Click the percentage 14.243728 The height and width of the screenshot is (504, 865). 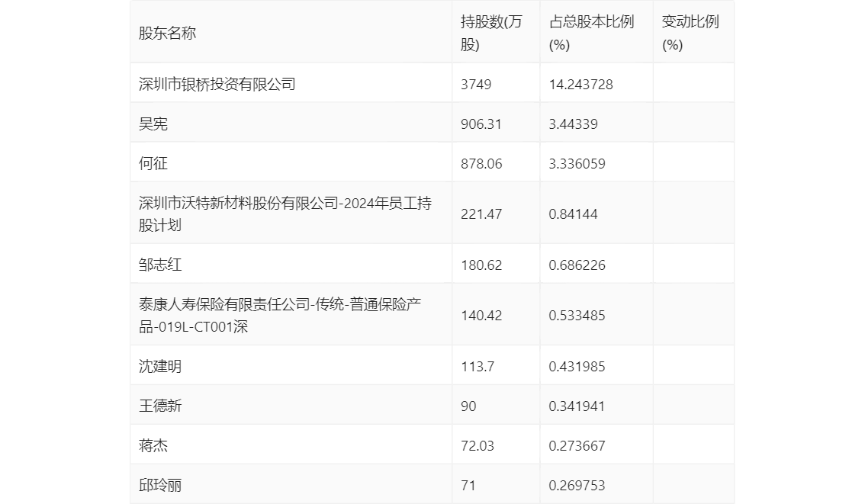tap(581, 85)
